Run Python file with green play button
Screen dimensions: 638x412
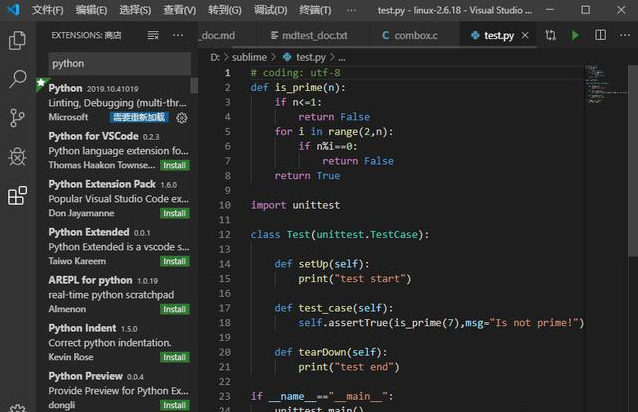[575, 35]
